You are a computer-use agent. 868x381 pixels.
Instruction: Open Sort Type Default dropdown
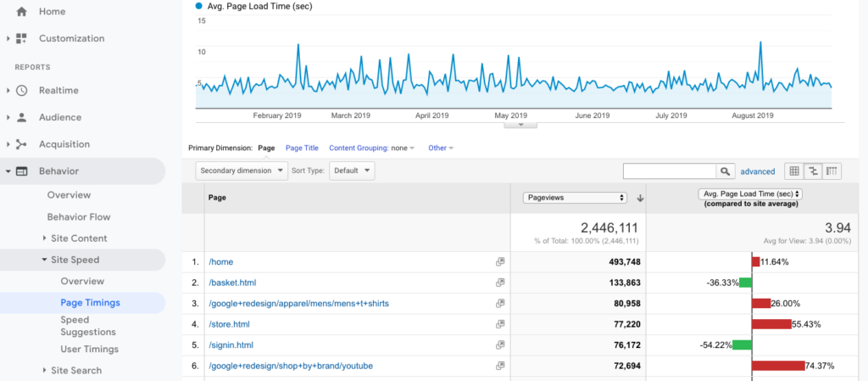(x=352, y=171)
